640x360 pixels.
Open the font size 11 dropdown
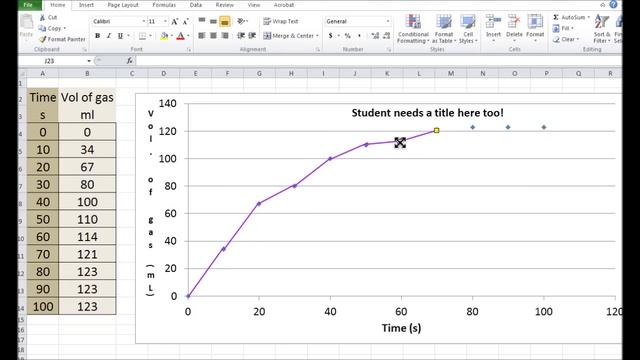[x=165, y=21]
